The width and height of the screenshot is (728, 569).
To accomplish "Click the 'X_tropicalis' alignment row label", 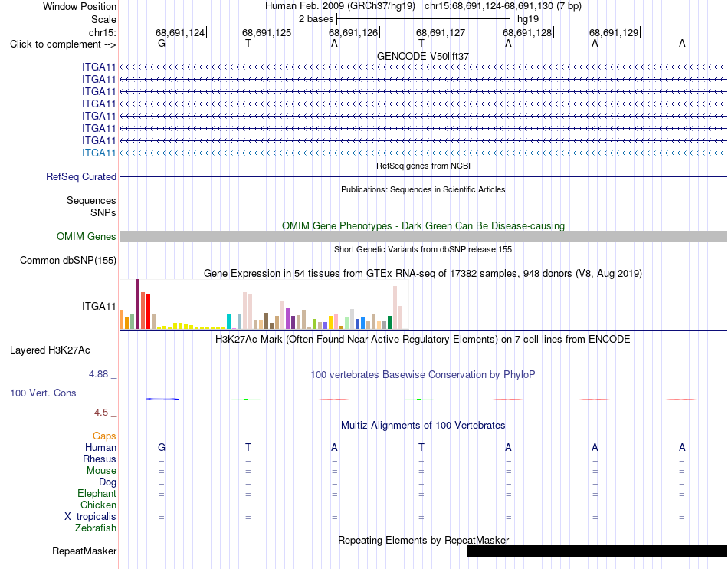I will point(90,517).
